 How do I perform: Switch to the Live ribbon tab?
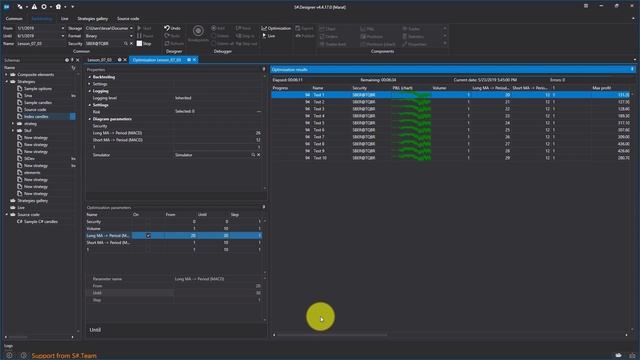pos(64,18)
